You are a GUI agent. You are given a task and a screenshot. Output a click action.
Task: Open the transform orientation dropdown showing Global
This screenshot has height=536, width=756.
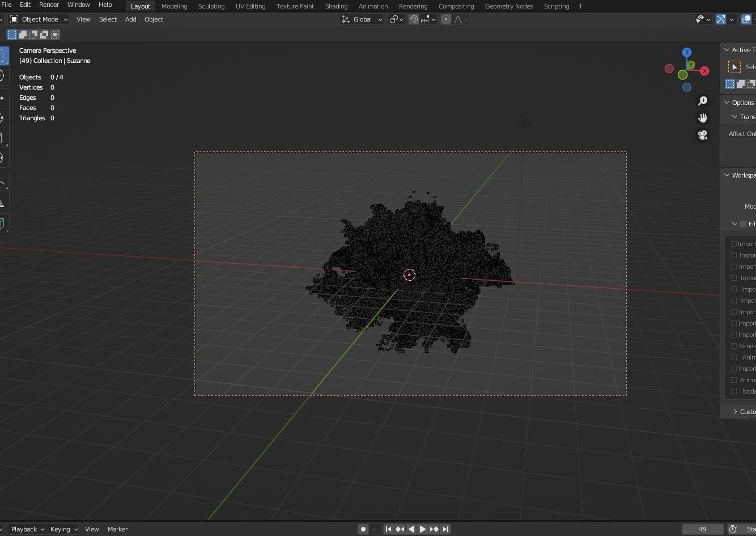363,19
